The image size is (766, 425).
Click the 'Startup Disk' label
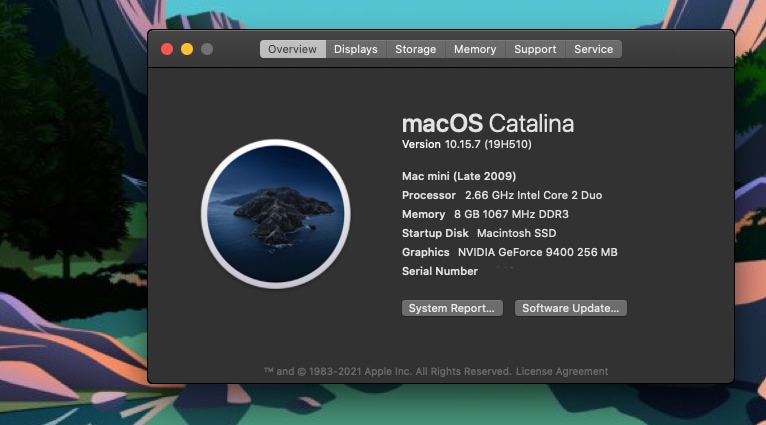tap(435, 233)
